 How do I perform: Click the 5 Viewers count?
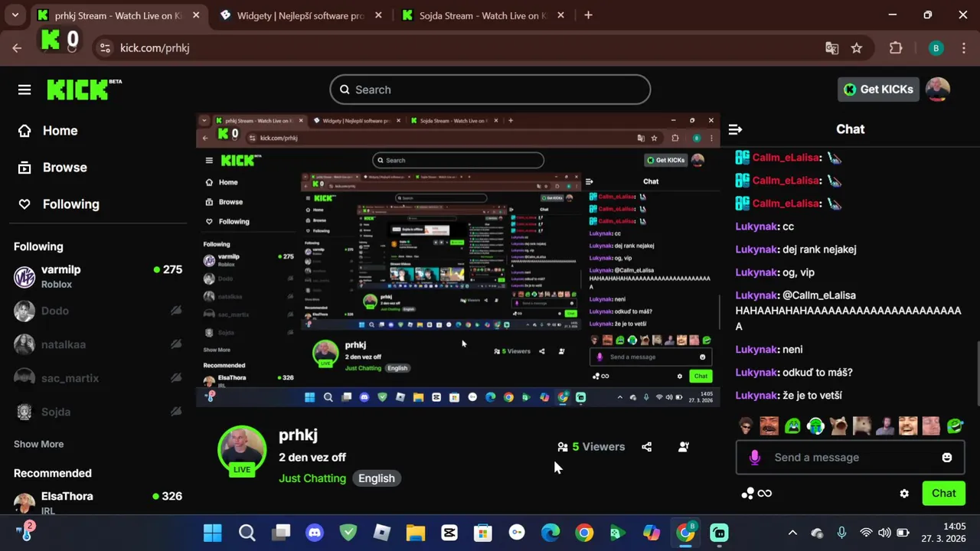(x=591, y=447)
